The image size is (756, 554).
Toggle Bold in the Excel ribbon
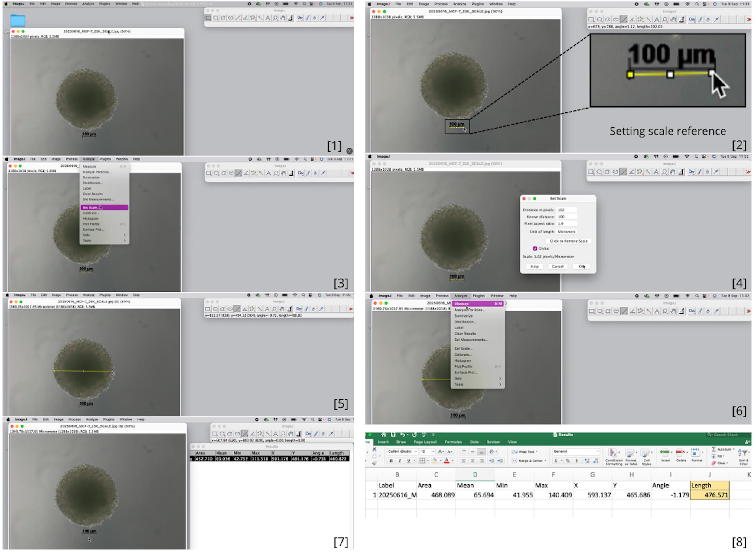pos(391,461)
